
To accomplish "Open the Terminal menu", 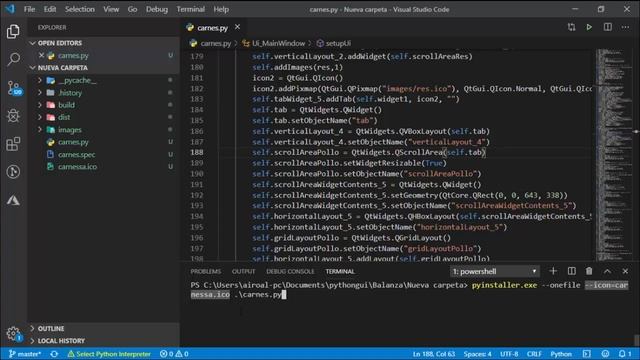I will (191, 9).
